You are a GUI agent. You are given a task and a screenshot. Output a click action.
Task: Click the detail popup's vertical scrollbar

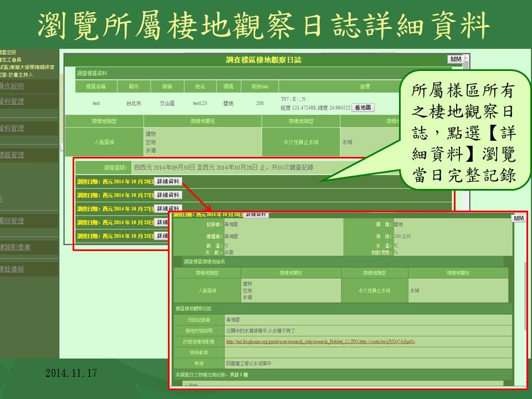click(x=524, y=299)
